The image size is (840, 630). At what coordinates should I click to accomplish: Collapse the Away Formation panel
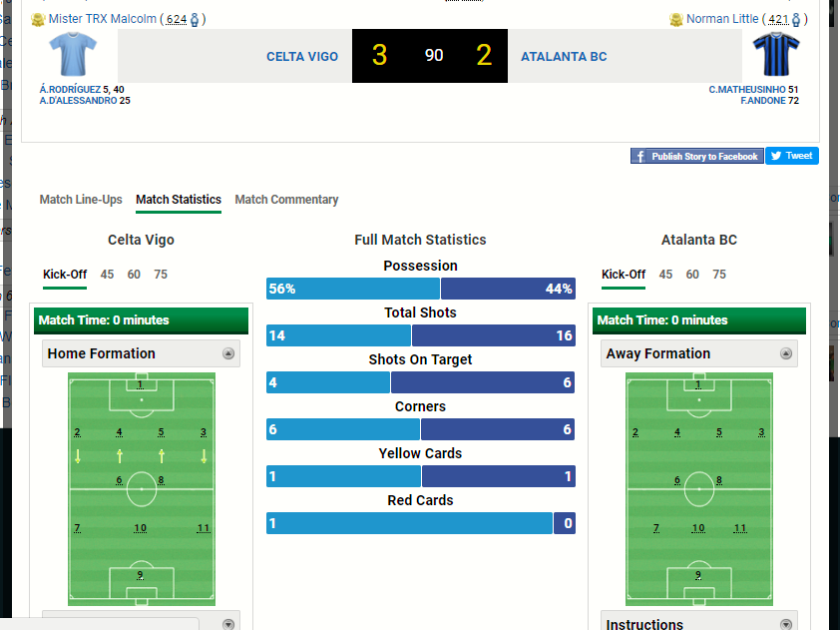pos(786,353)
